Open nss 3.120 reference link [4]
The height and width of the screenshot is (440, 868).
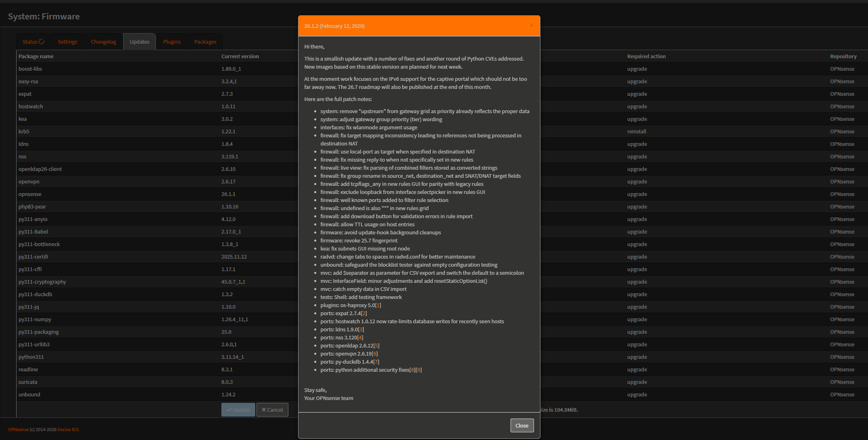point(360,337)
